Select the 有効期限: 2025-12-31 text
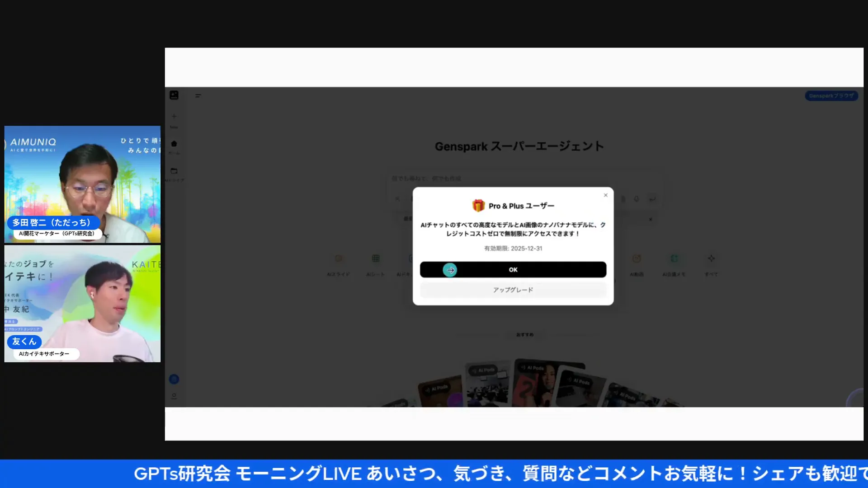The width and height of the screenshot is (868, 488). click(513, 249)
